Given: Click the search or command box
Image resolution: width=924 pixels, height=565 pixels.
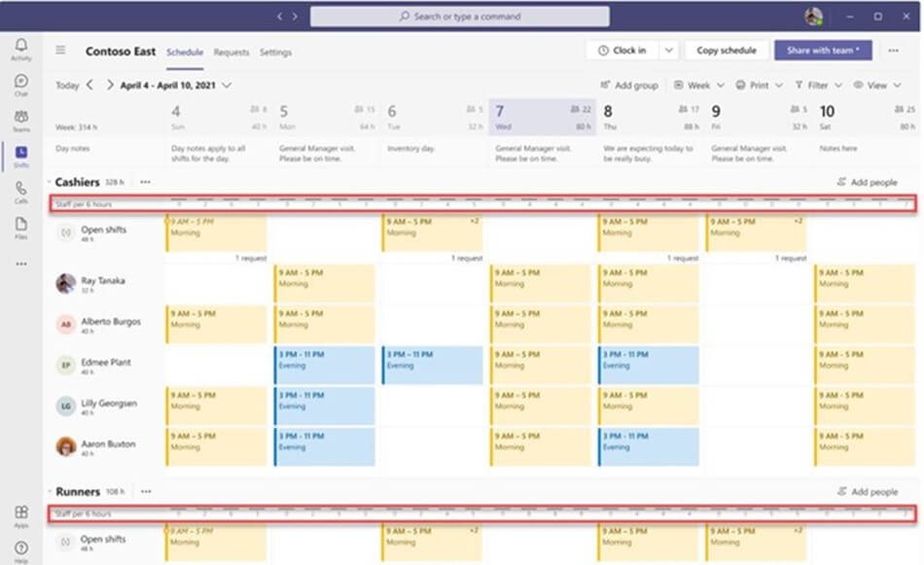Looking at the screenshot, I should (460, 17).
